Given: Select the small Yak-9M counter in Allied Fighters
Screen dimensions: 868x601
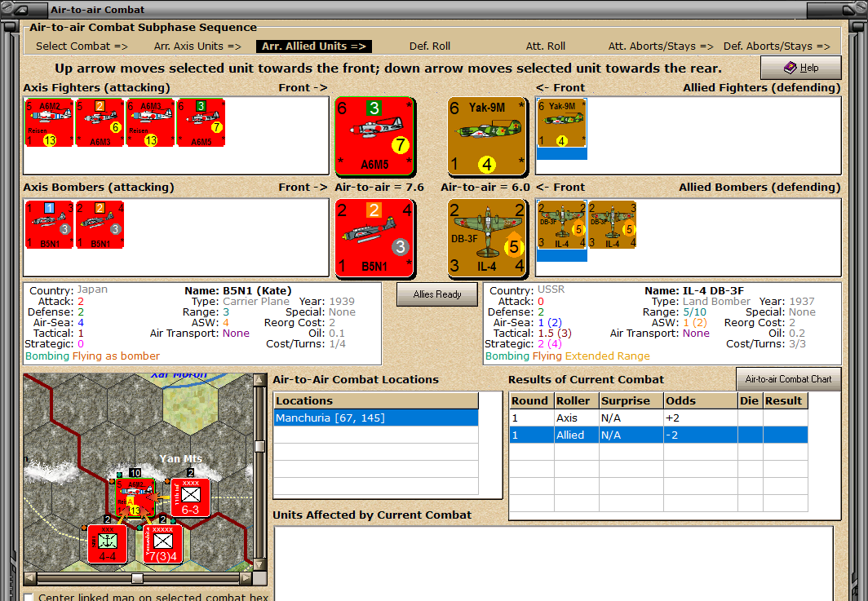Looking at the screenshot, I should (561, 123).
